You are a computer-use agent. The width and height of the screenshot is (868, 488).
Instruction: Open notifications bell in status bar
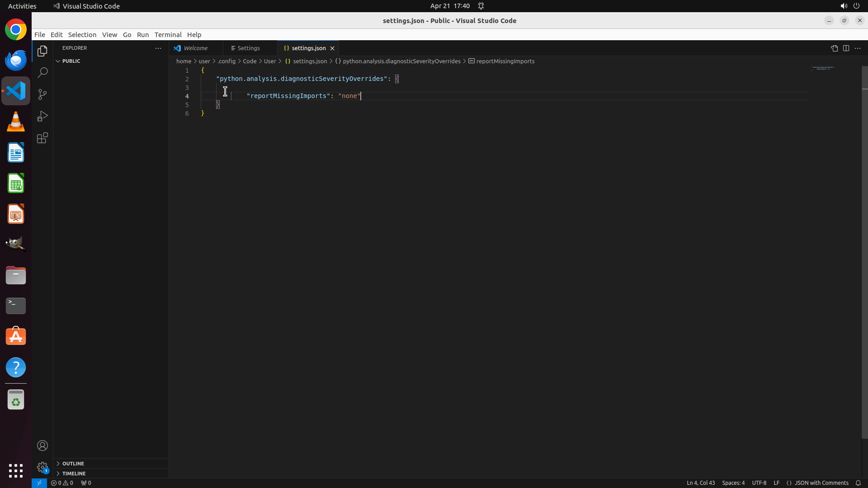point(858,483)
